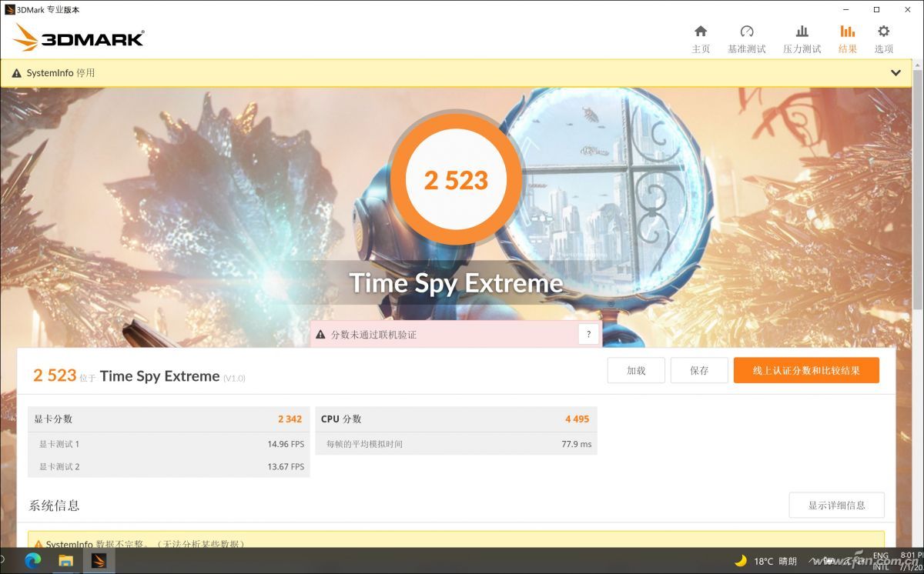Click the 压力测试 stress test icon
Image resolution: width=924 pixels, height=574 pixels.
(x=802, y=32)
